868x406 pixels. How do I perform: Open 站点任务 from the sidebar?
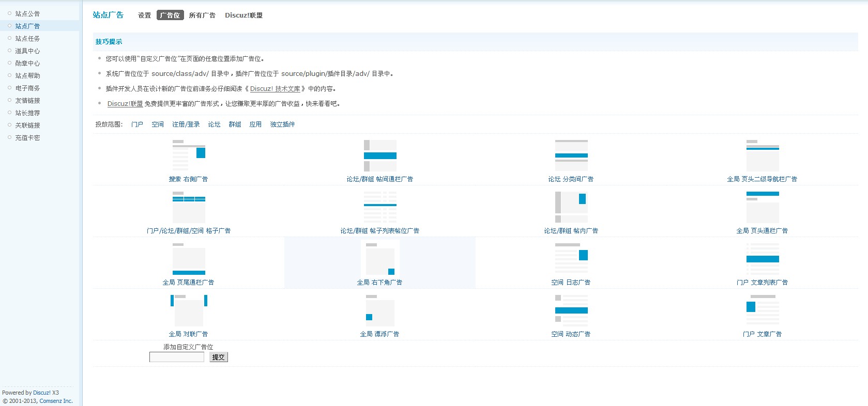point(27,38)
